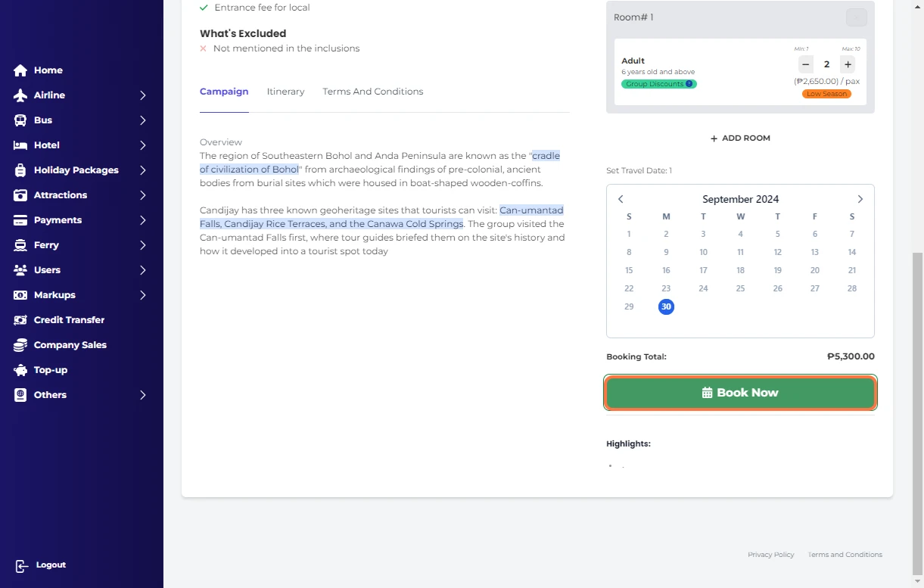Click the Bus icon in sidebar
Viewport: 924px width, 588px height.
(x=20, y=120)
